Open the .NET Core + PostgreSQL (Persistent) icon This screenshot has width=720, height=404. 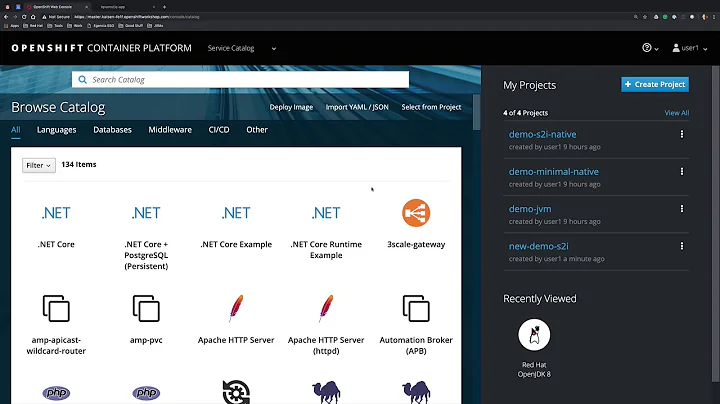[146, 213]
